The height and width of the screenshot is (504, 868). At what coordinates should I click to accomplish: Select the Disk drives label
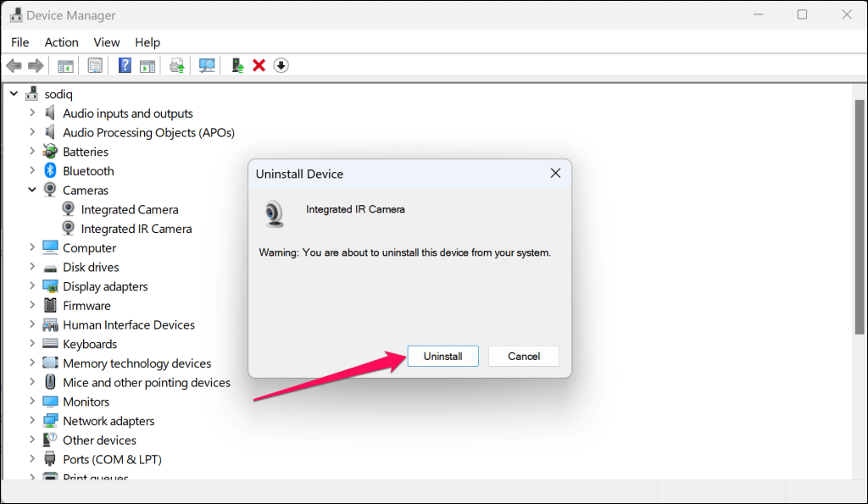91,267
